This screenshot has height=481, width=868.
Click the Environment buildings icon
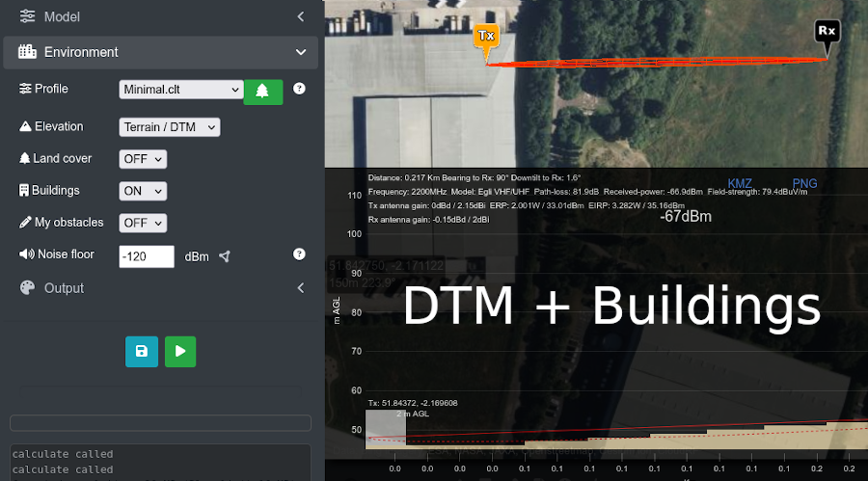coord(27,52)
